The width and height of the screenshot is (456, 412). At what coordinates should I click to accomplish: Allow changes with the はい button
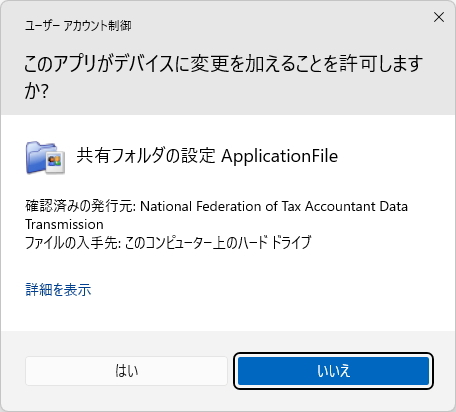[126, 371]
